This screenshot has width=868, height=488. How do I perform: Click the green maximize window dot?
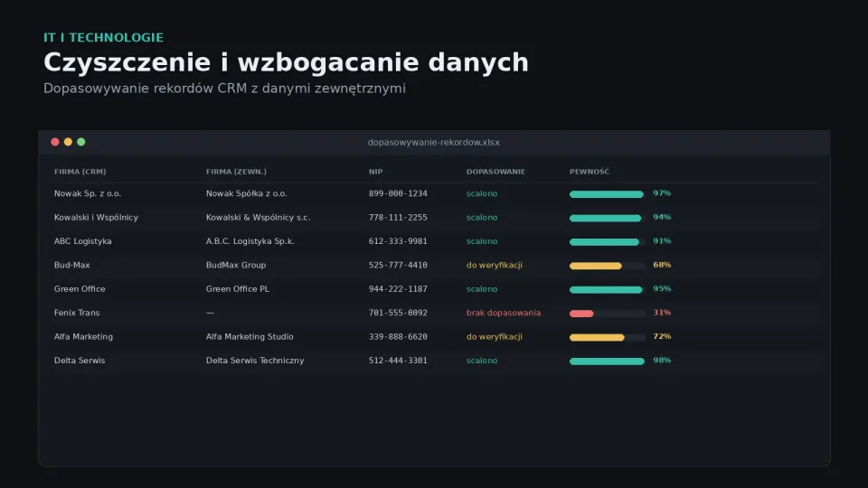[x=81, y=142]
